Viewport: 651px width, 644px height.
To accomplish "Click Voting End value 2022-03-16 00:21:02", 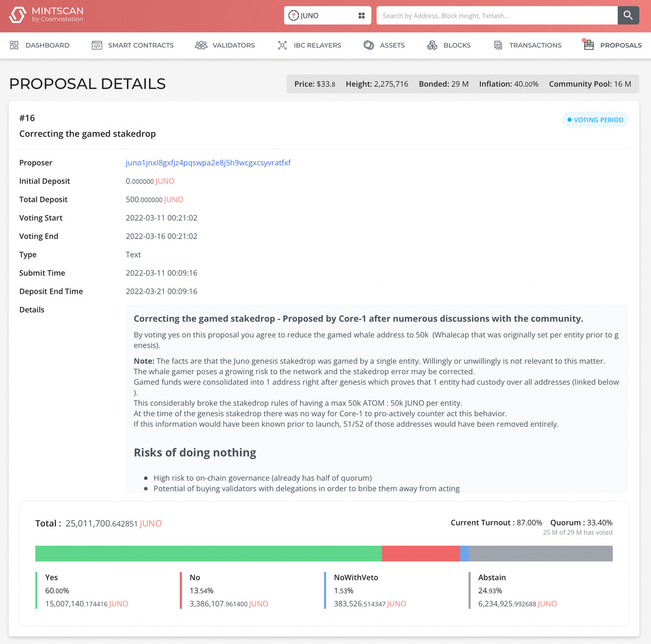I will pos(162,236).
